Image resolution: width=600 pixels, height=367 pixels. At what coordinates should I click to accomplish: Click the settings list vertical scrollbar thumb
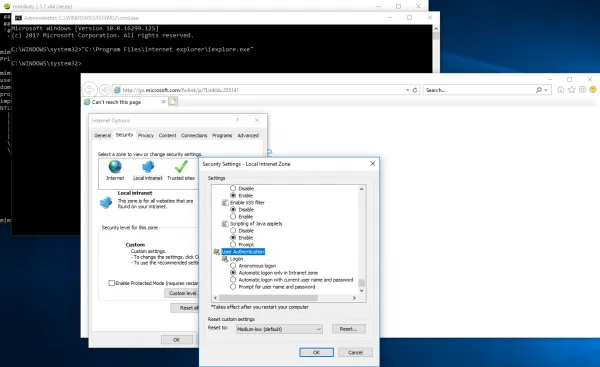pyautogui.click(x=362, y=283)
